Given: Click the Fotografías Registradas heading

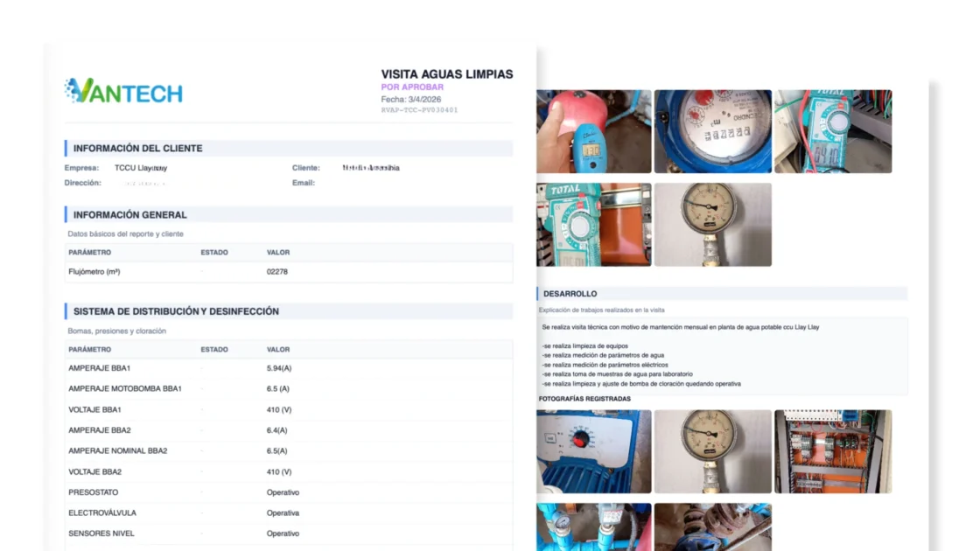Looking at the screenshot, I should pos(584,399).
